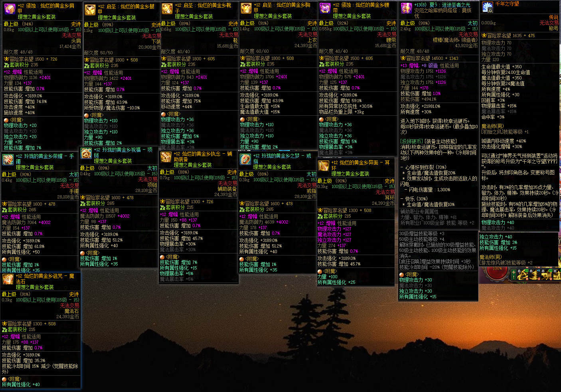The height and width of the screenshot is (392, 561).
Task: Select the golden boots 靴子 item icon
Action: pyautogui.click(x=167, y=9)
